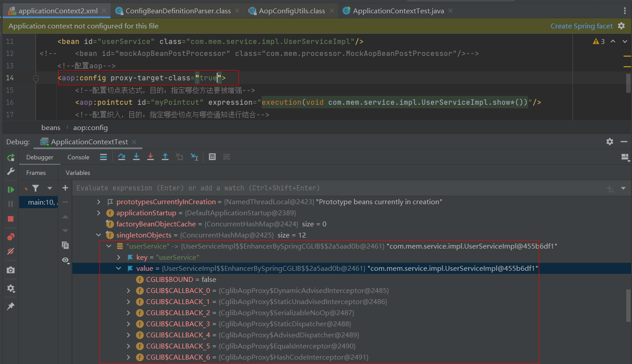
Task: Resume program execution
Action: click(11, 190)
